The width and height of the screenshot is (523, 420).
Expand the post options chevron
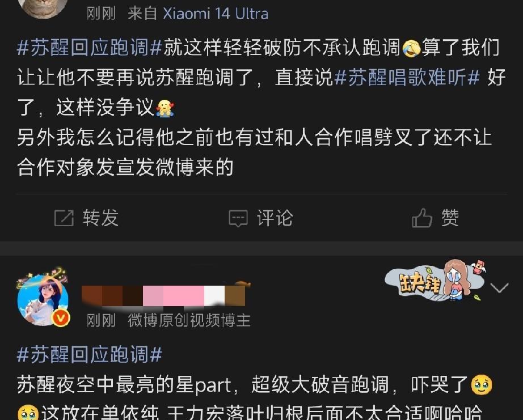coord(499,287)
